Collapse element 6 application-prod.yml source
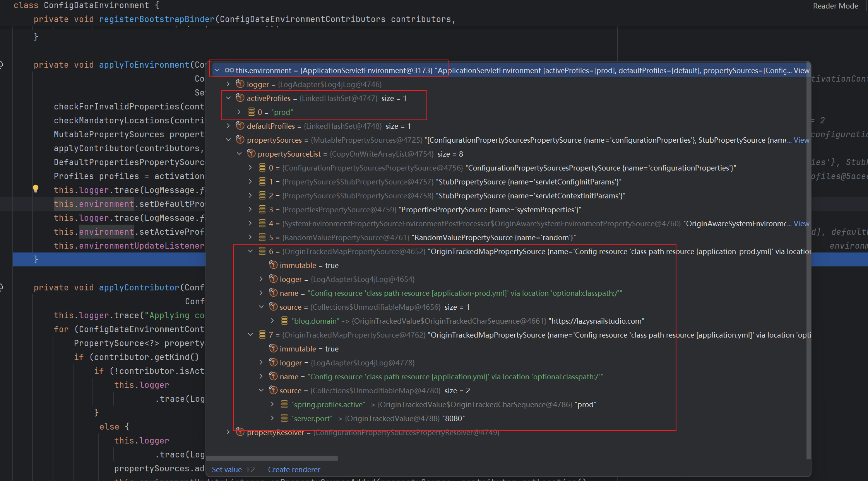 (250, 251)
